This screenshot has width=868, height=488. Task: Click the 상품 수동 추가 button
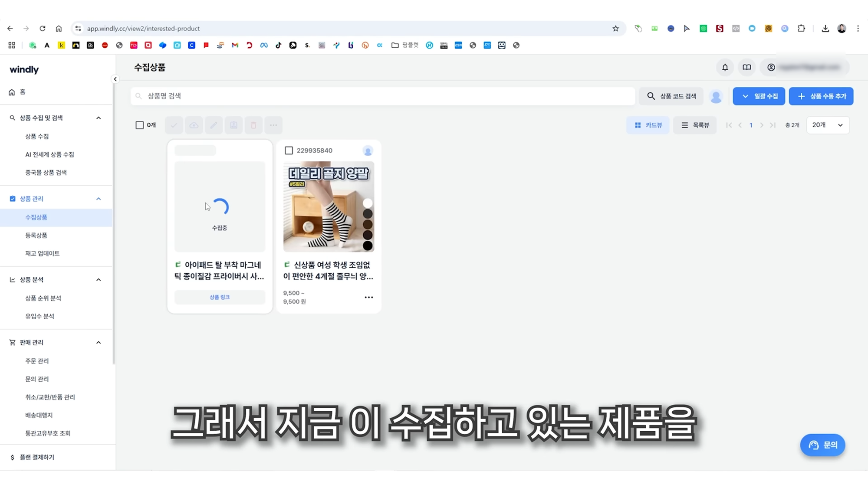point(821,96)
